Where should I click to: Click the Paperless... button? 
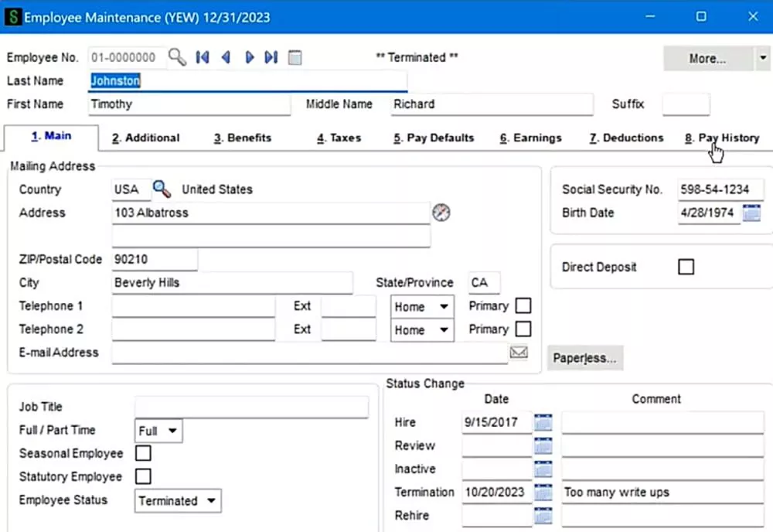point(584,358)
